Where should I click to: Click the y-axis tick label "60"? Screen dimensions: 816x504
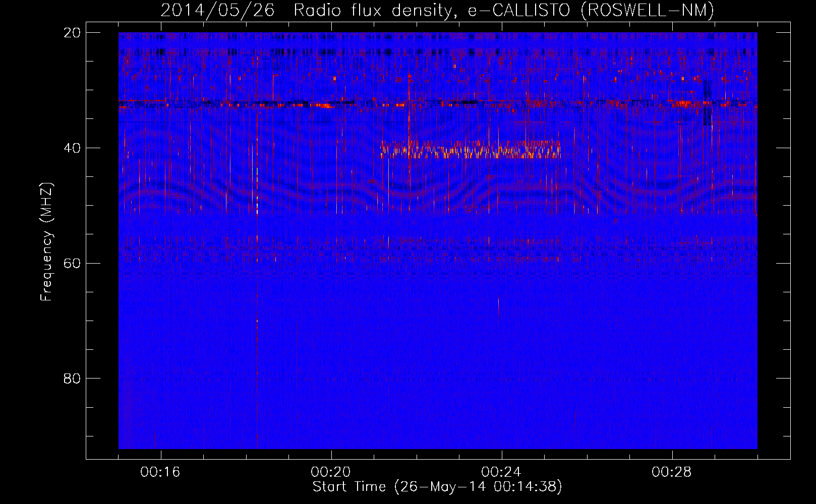pyautogui.click(x=72, y=263)
